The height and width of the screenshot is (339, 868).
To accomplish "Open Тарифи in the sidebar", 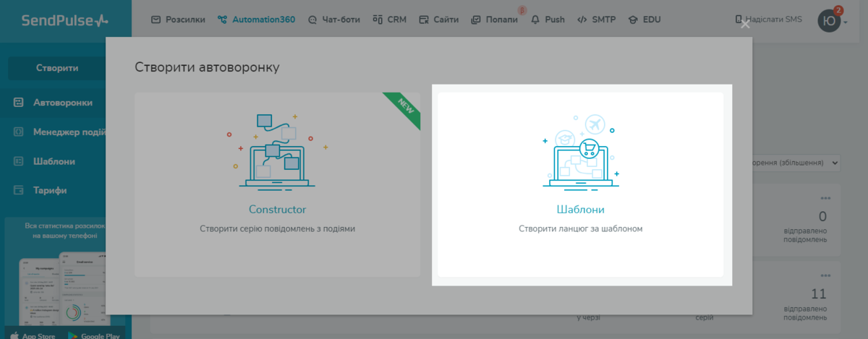I will pos(50,191).
